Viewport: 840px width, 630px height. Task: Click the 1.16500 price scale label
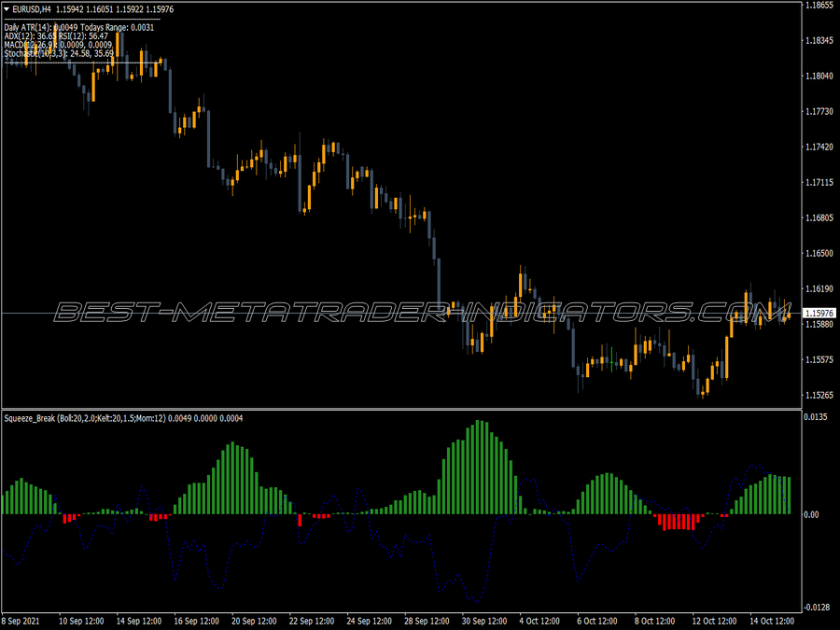pos(819,253)
